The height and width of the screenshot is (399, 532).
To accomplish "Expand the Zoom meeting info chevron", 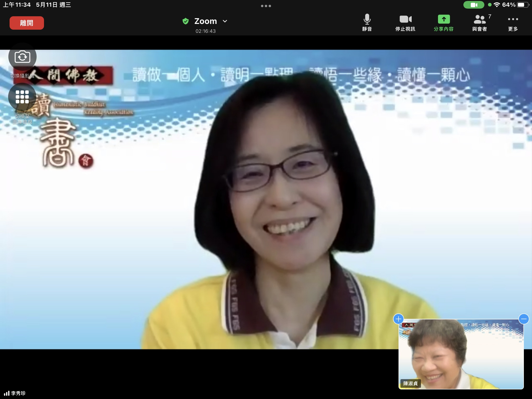I will [x=225, y=21].
